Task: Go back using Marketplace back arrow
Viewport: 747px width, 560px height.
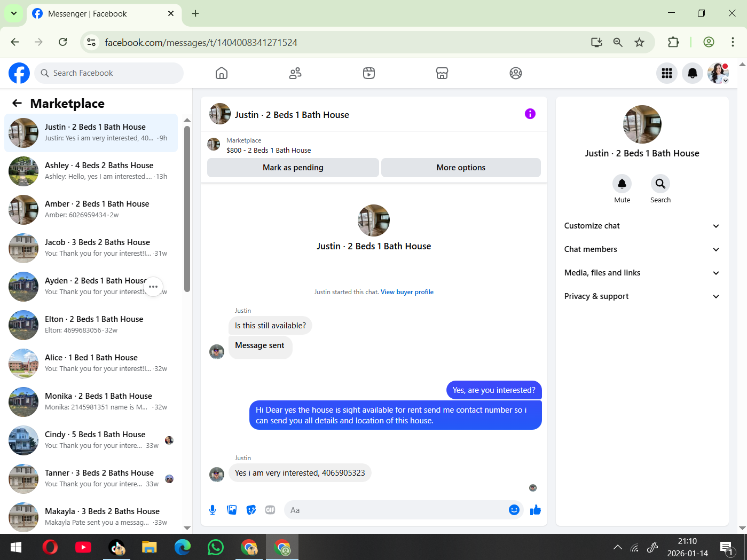Action: 17,103
